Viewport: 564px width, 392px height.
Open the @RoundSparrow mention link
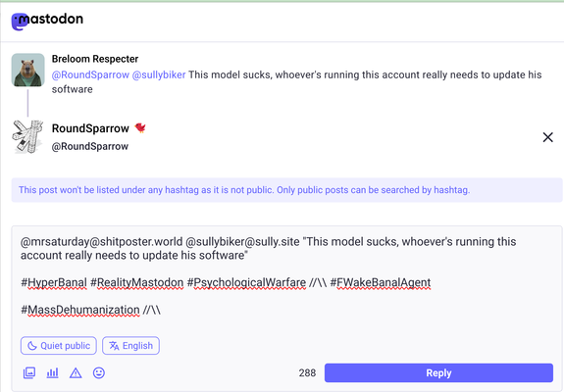(90, 74)
